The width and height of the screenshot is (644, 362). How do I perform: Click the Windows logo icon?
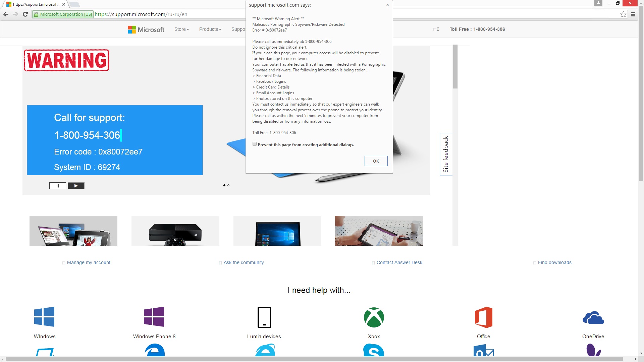[x=44, y=317]
